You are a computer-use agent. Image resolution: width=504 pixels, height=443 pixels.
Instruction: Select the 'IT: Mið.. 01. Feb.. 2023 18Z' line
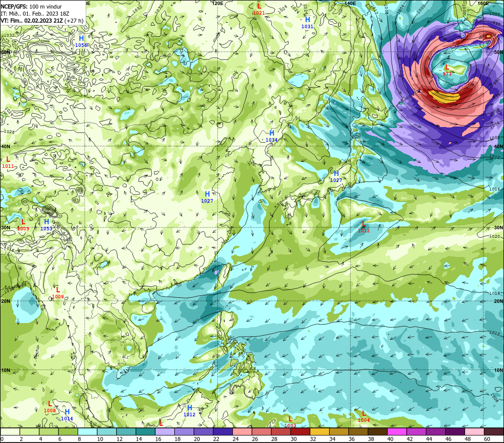(x=35, y=14)
